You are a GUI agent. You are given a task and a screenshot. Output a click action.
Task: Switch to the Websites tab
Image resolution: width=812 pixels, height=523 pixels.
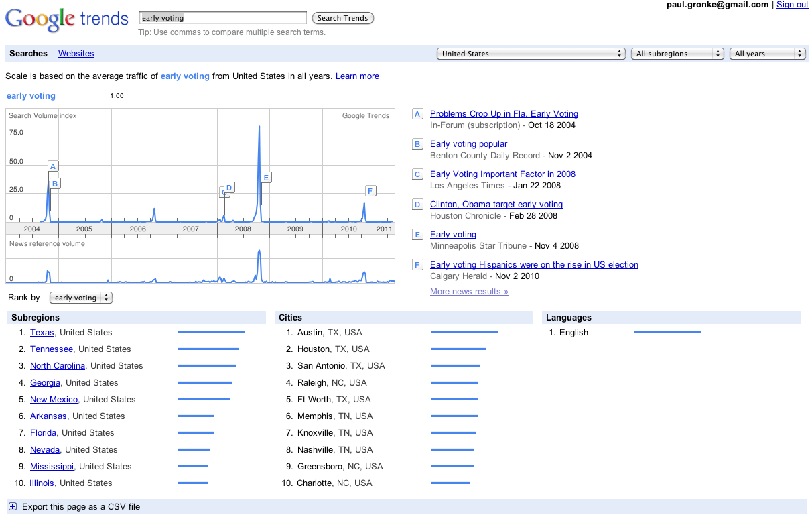click(x=76, y=54)
